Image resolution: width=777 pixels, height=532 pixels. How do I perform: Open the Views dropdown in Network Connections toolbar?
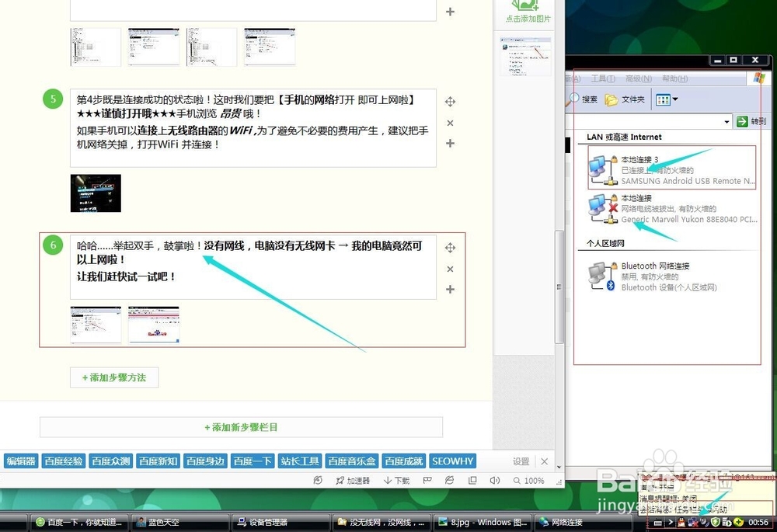pos(675,99)
